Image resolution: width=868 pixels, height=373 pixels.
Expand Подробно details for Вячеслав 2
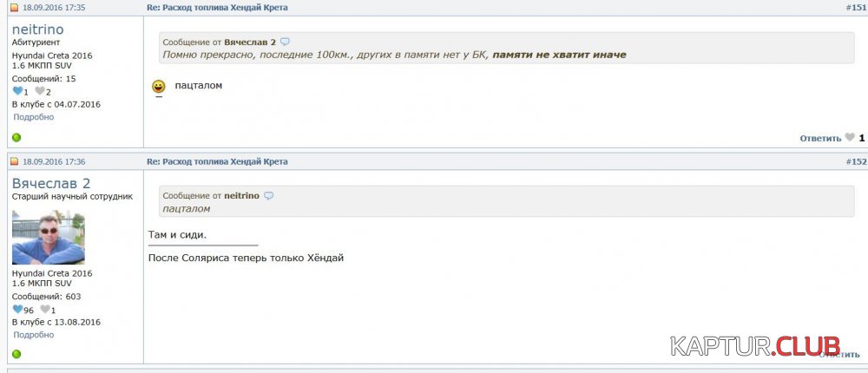34,335
